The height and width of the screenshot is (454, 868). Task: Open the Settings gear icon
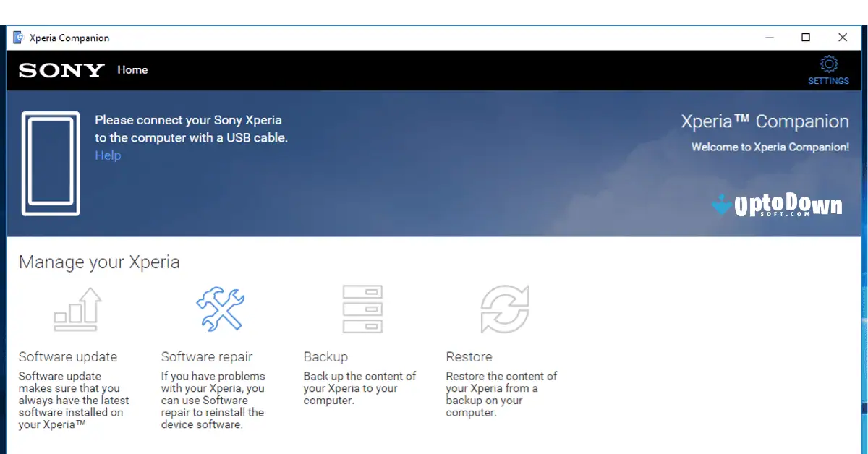828,64
